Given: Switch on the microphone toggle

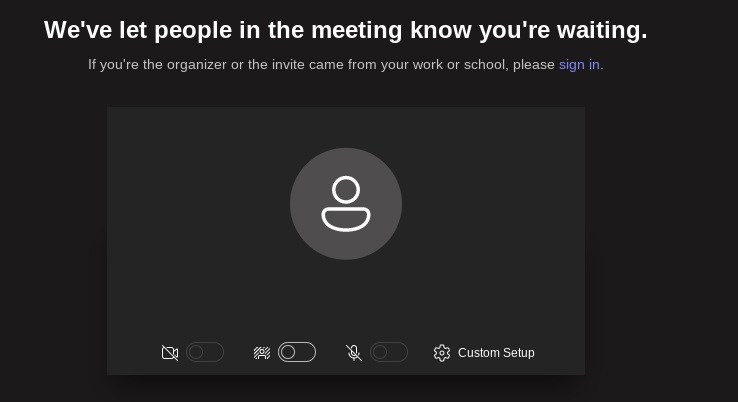Looking at the screenshot, I should 389,352.
